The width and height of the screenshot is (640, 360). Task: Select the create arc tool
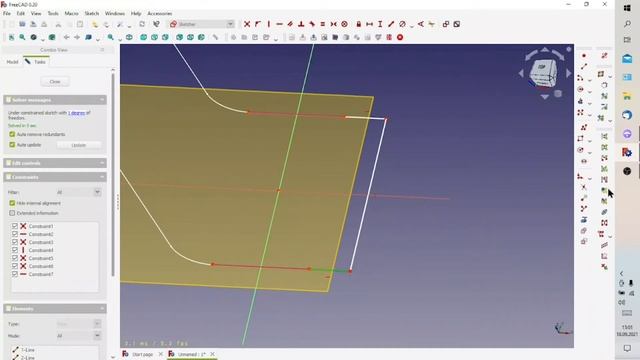[581, 78]
